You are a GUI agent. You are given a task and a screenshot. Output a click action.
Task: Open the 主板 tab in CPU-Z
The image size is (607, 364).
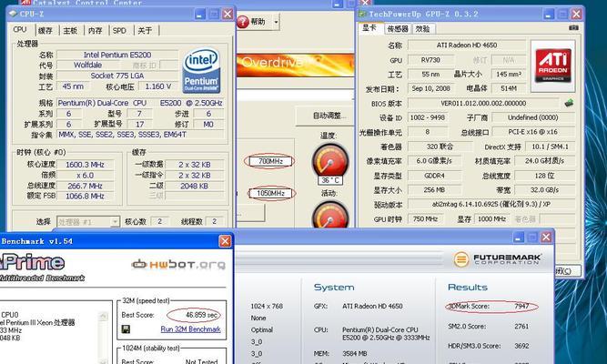(x=70, y=30)
